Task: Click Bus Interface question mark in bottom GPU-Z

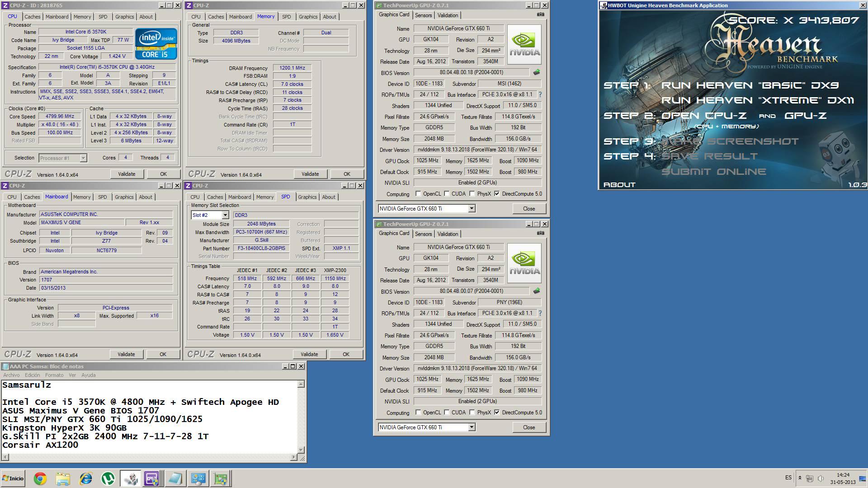Action: pyautogui.click(x=540, y=313)
